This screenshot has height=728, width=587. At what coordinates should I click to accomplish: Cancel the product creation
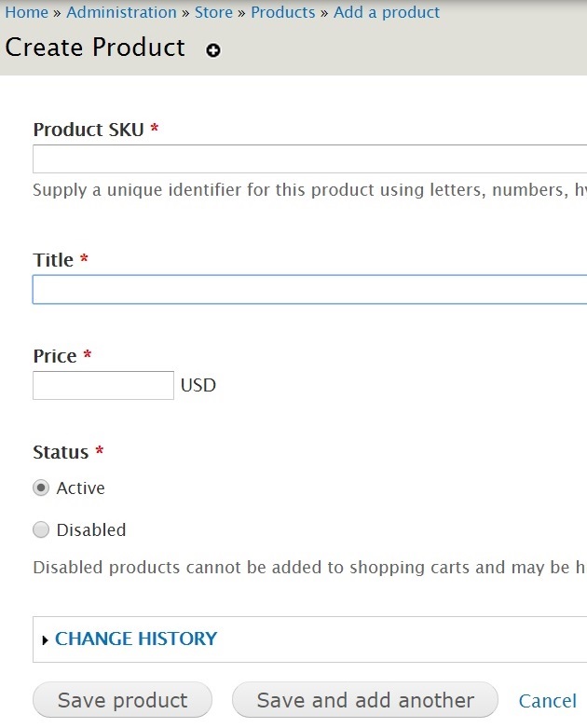pos(548,701)
